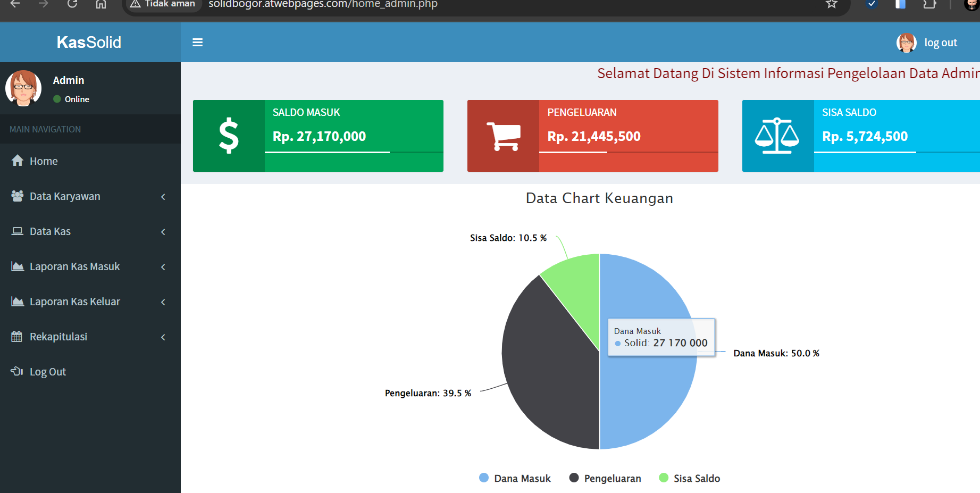Toggle sidebar with the hamburger menu icon
Viewport: 980px width, 493px height.
tap(197, 43)
